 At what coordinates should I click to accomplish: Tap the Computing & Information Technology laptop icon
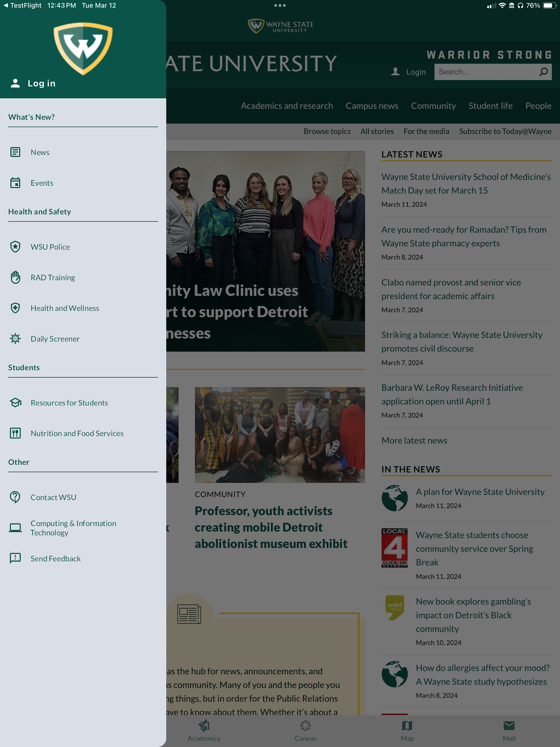(15, 527)
